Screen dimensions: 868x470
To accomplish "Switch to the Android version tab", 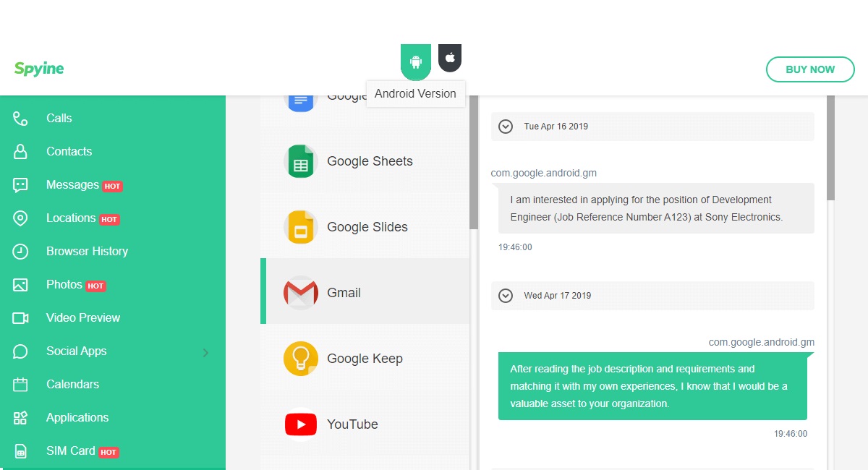I will tap(416, 61).
